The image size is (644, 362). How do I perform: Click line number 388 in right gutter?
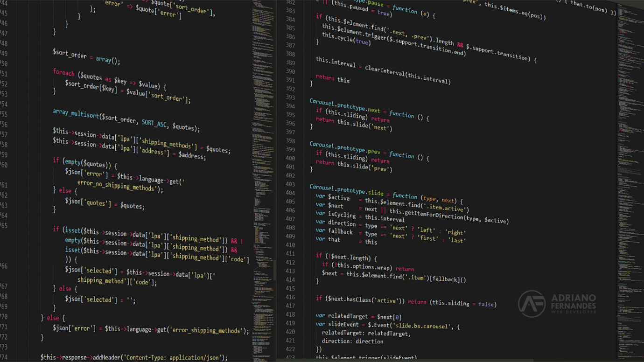[x=290, y=54]
